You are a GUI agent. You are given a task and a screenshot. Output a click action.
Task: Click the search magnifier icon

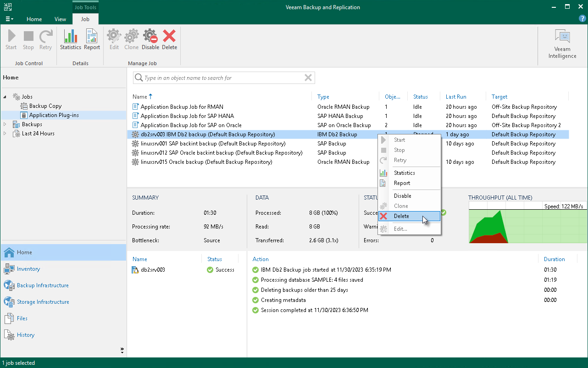coord(138,78)
